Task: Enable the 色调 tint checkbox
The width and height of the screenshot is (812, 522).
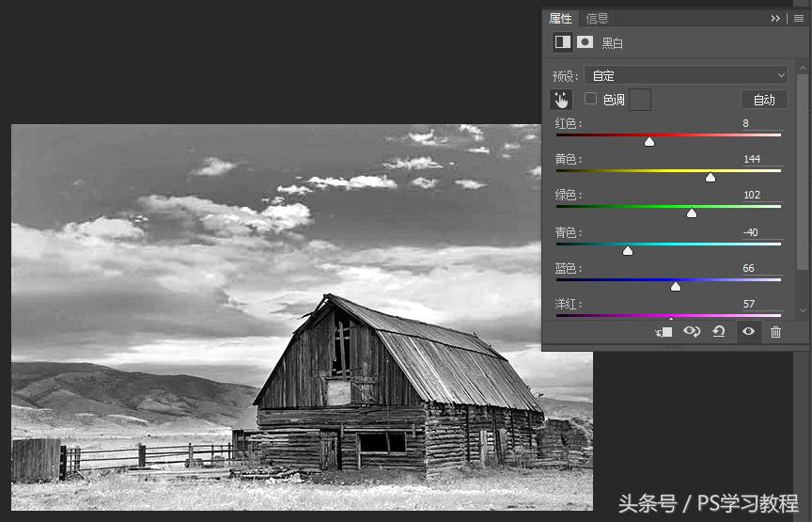Action: click(591, 99)
